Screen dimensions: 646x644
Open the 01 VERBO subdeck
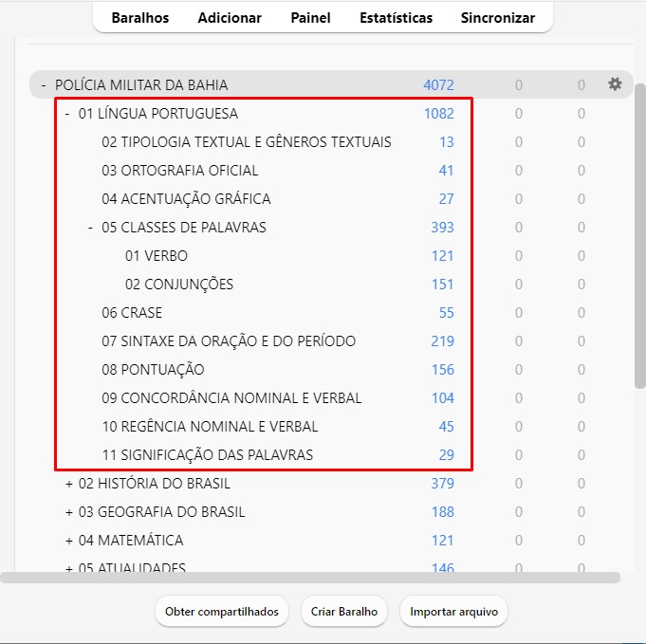click(x=157, y=255)
